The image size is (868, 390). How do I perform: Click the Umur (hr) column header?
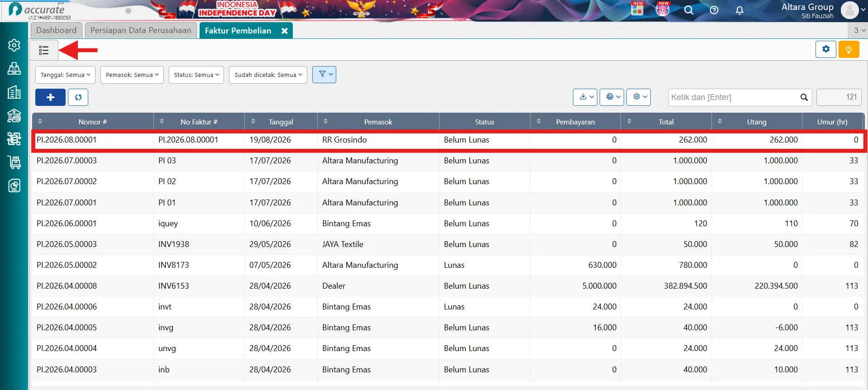pyautogui.click(x=832, y=122)
